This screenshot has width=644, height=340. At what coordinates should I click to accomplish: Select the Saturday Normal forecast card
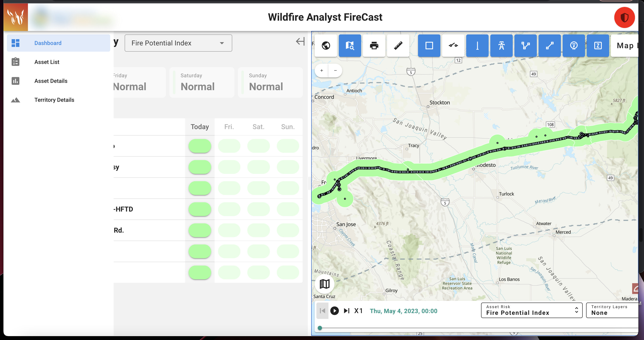(x=202, y=82)
